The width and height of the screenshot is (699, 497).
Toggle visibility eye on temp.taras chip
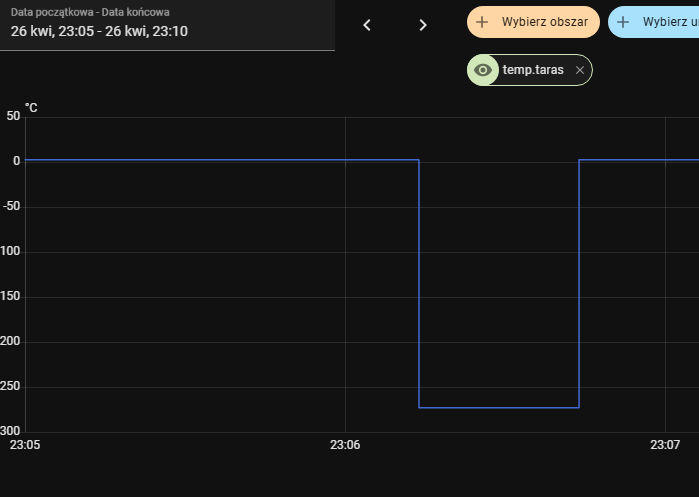(x=483, y=70)
